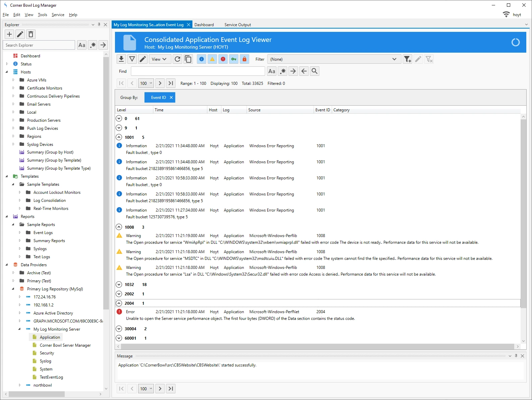Click the Wi-Fi connection icon next to hoyt
532x400 pixels.
tap(506, 14)
